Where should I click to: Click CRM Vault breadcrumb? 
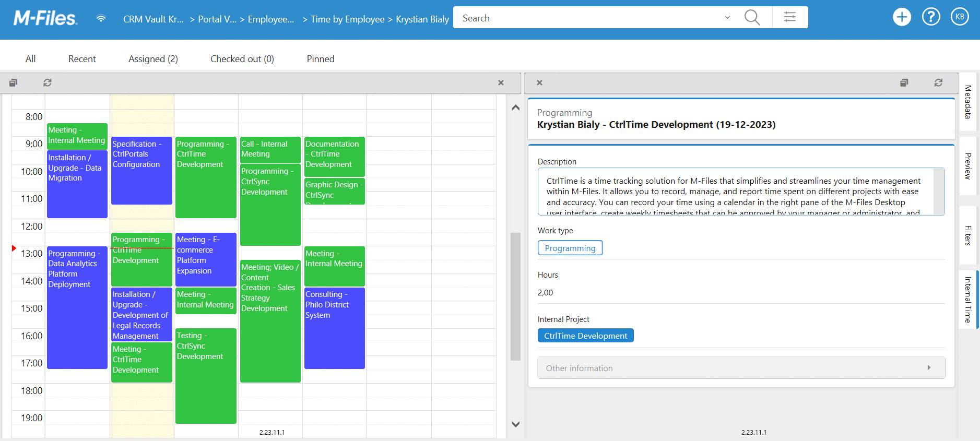154,19
